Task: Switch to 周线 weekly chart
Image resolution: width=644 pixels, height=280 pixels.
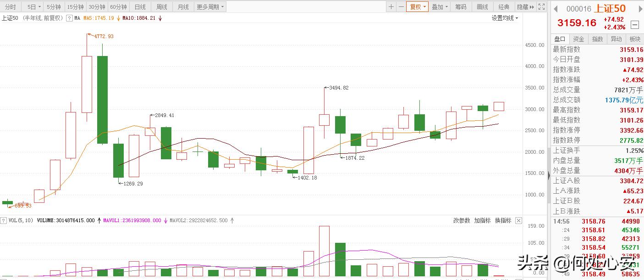Action: 162,7
